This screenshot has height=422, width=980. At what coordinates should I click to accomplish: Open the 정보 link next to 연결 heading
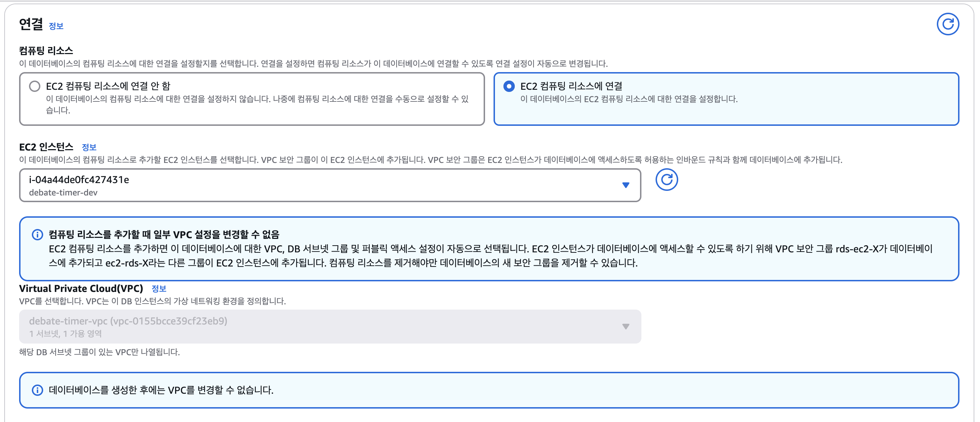click(56, 26)
